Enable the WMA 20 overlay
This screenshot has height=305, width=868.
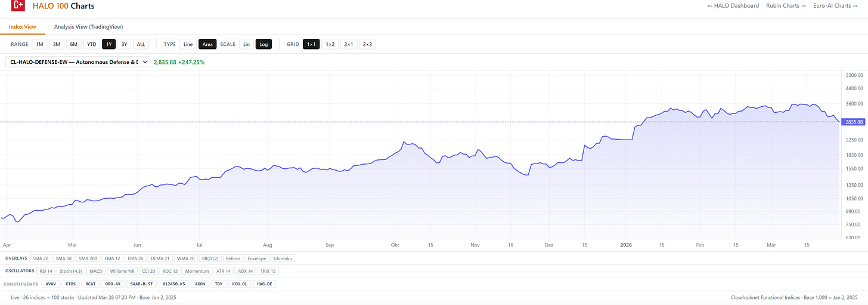coord(185,258)
